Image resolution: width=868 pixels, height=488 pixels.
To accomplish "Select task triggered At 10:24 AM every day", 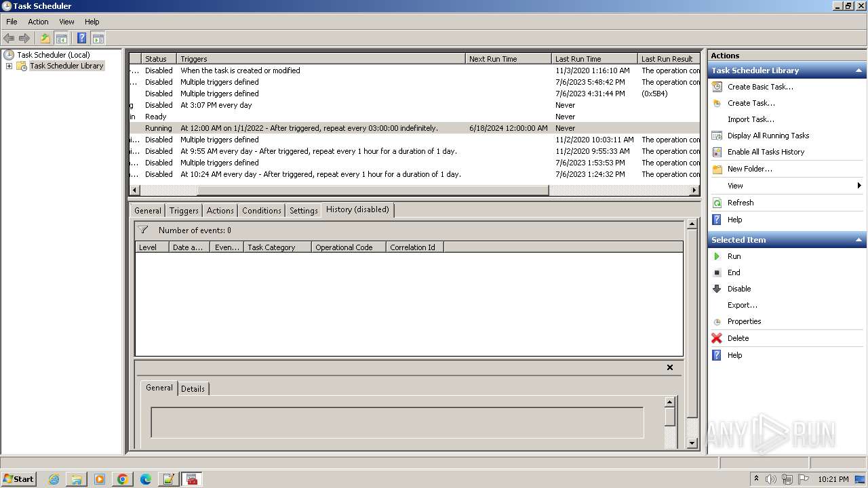I will (x=414, y=174).
